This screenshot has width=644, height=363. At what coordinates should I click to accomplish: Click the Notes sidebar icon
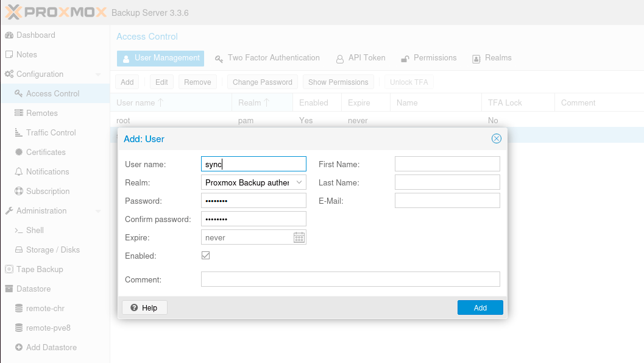(x=9, y=55)
